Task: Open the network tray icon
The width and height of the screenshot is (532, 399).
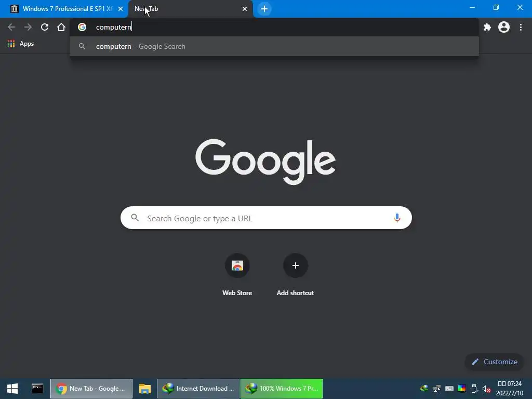Action: tap(437, 389)
